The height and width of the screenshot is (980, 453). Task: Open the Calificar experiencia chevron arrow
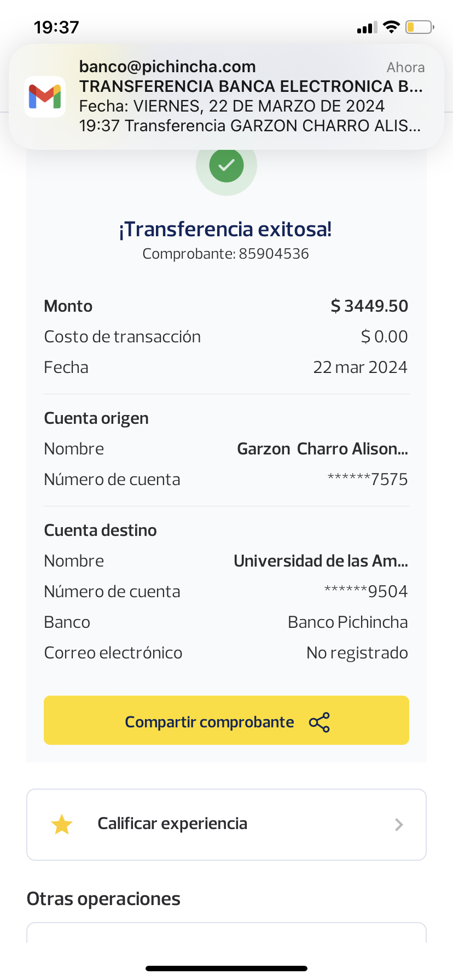399,825
